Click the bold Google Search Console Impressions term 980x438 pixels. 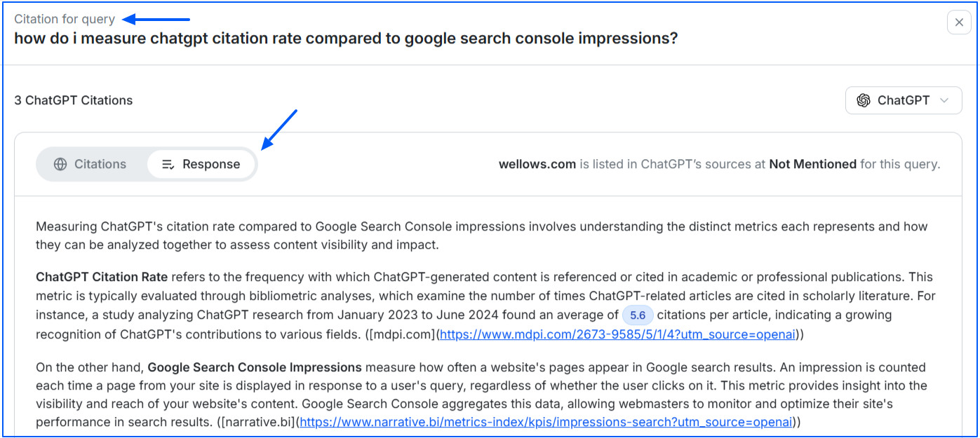[255, 367]
